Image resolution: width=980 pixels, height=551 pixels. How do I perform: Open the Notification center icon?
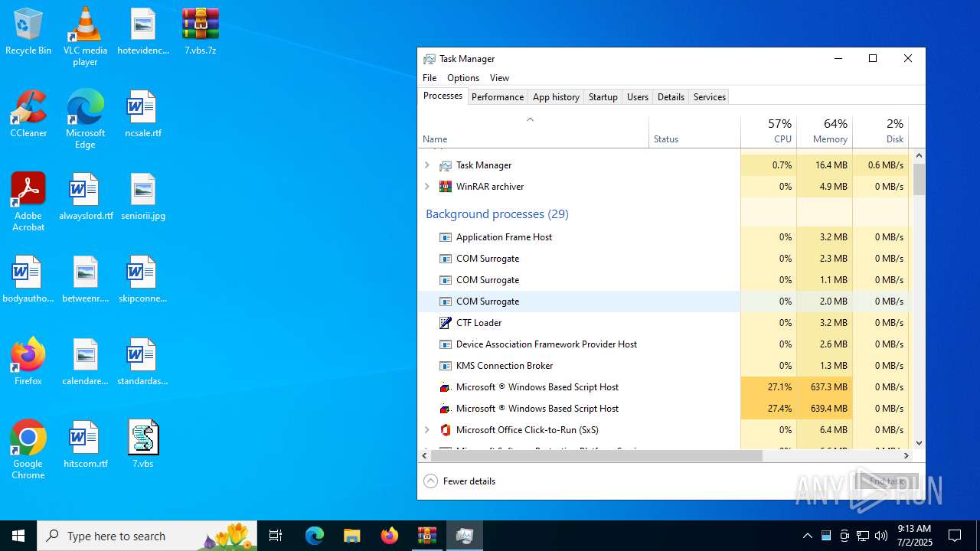pyautogui.click(x=955, y=536)
